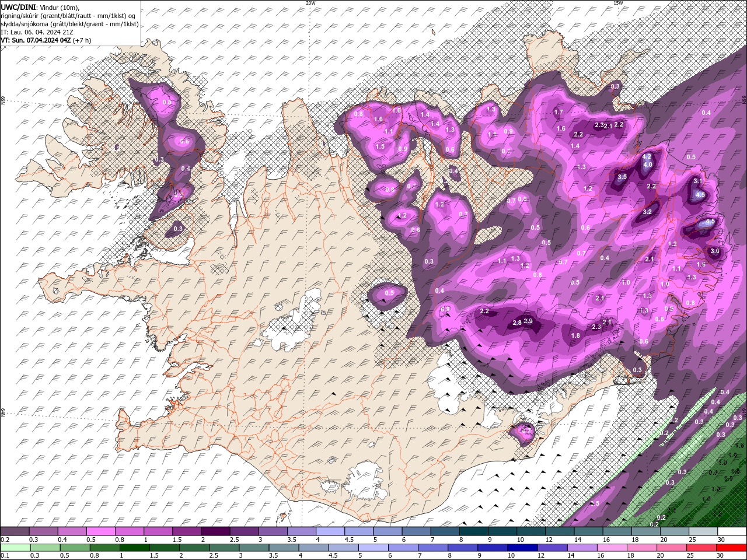Click the dark purple 0.2 swatch, top legend row
Image resolution: width=747 pixels, height=560 pixels.
point(15,531)
